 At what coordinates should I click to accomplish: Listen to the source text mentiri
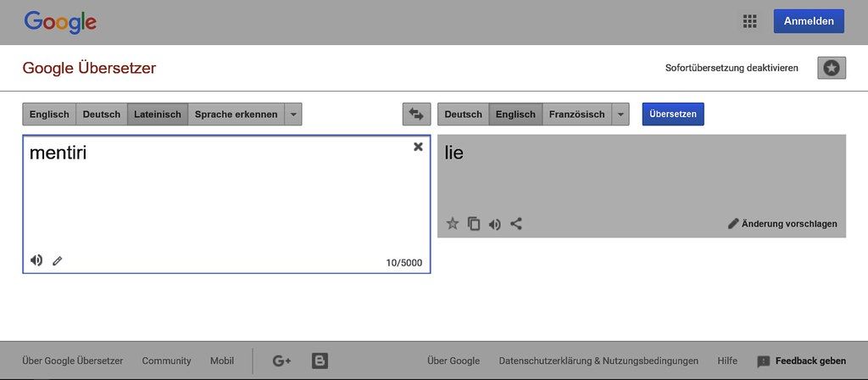click(36, 260)
